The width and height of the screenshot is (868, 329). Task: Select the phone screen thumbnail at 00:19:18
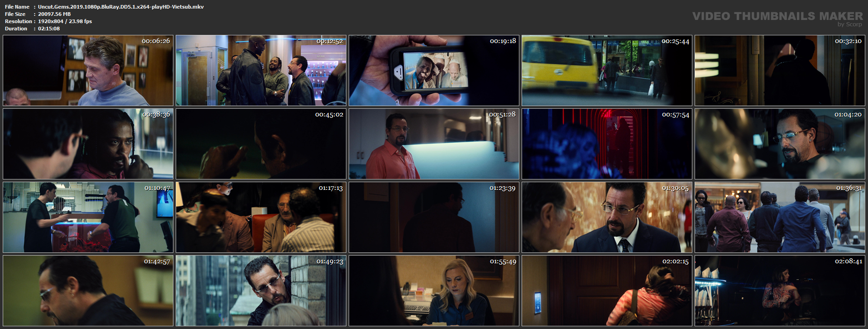click(434, 71)
